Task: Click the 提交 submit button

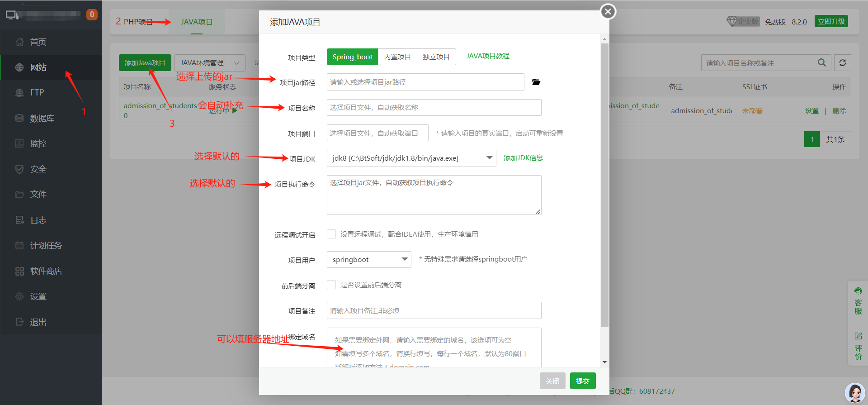Action: (582, 381)
